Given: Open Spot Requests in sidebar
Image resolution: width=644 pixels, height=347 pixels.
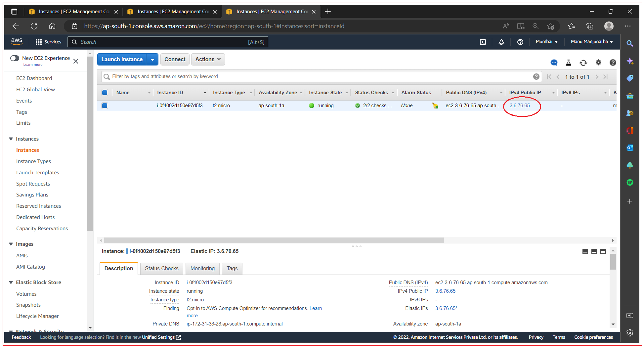Looking at the screenshot, I should pos(33,184).
